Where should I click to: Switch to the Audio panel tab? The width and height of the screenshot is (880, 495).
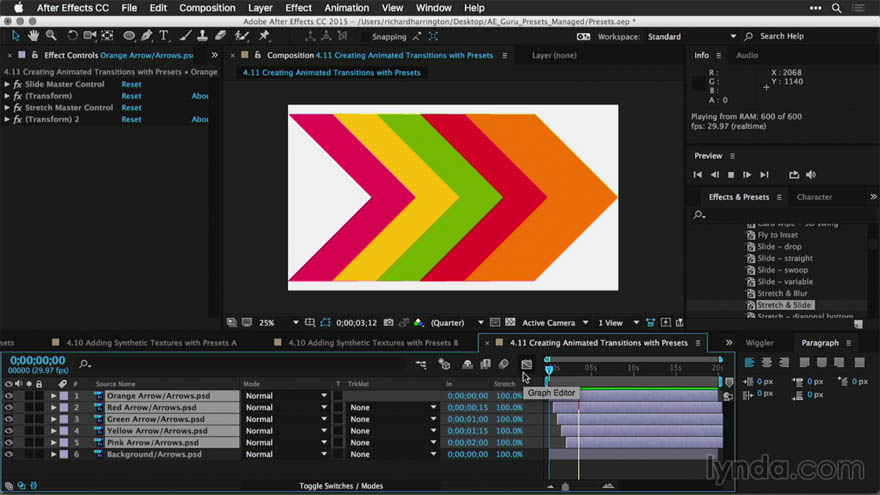[x=747, y=55]
